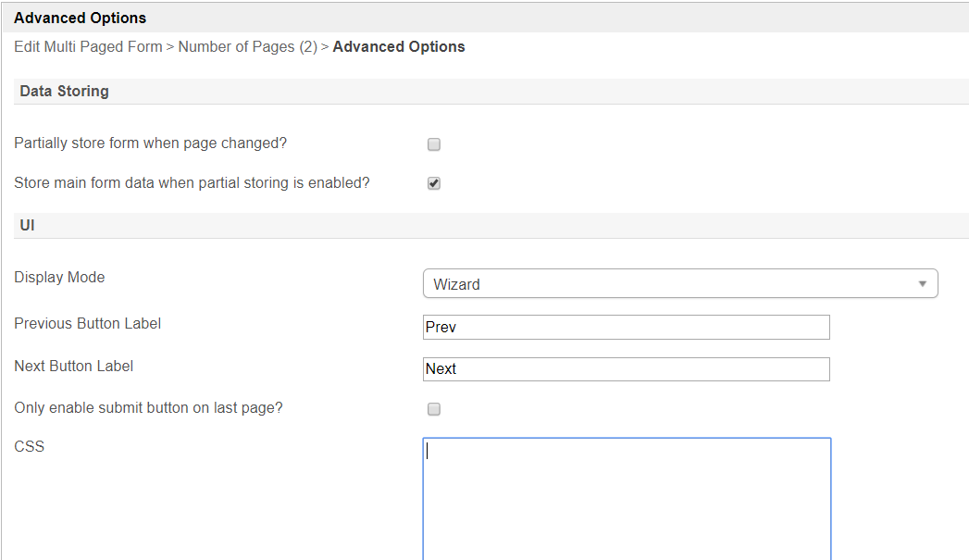Click the 'Only enable submit button' label
This screenshot has width=969, height=560.
[148, 407]
